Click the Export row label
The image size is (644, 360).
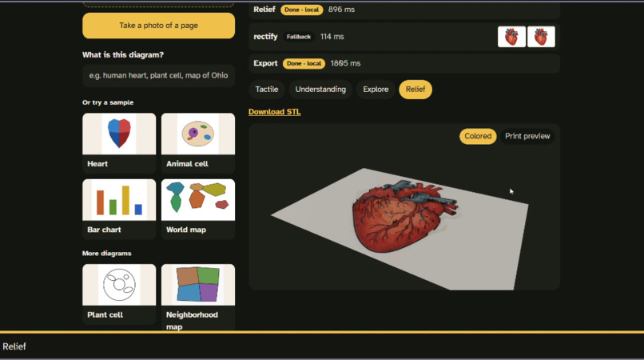pos(265,63)
